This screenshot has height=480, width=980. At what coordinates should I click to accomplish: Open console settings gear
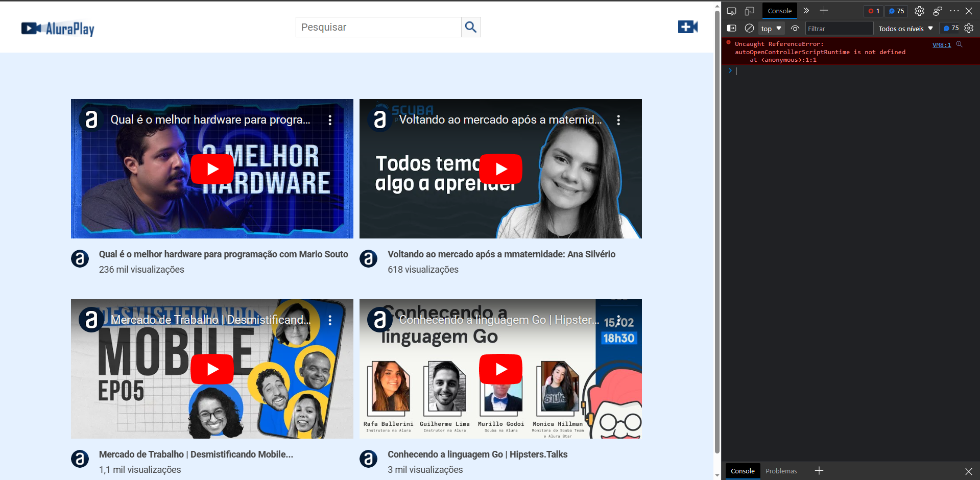pos(969,28)
